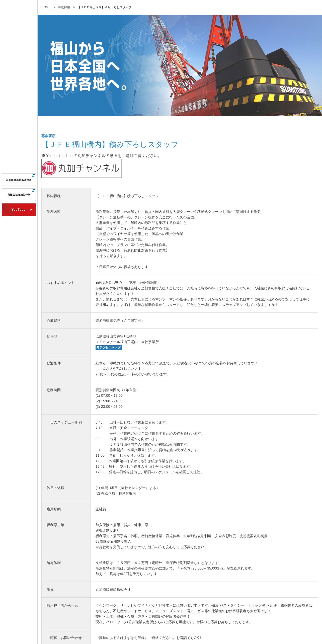Click the address 広島県福山市鋼管町1番地

116,336
